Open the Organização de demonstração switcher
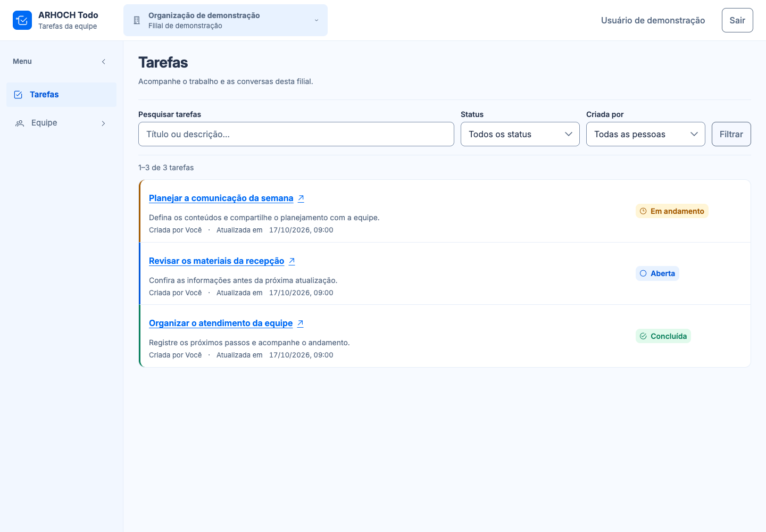Image resolution: width=766 pixels, height=532 pixels. [226, 20]
